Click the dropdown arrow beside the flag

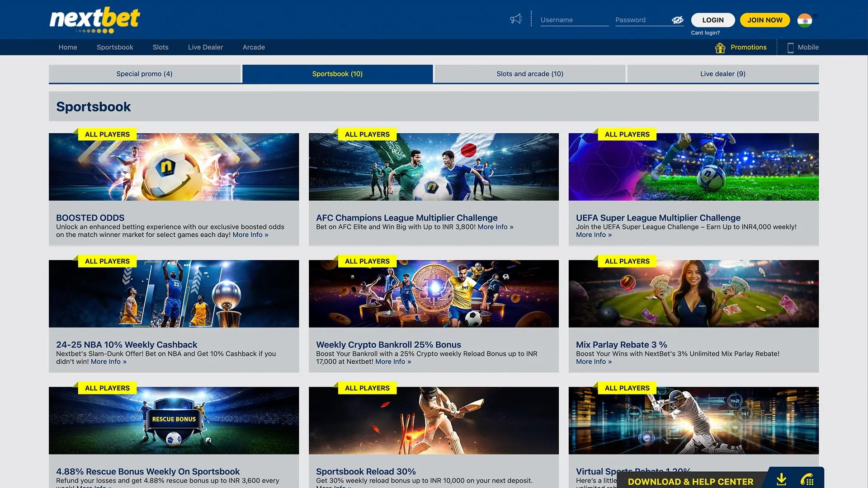816,16
